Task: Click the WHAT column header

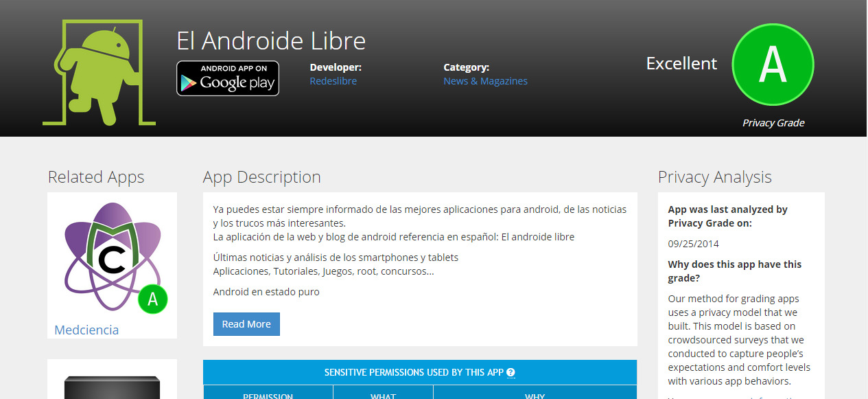Action: click(383, 395)
